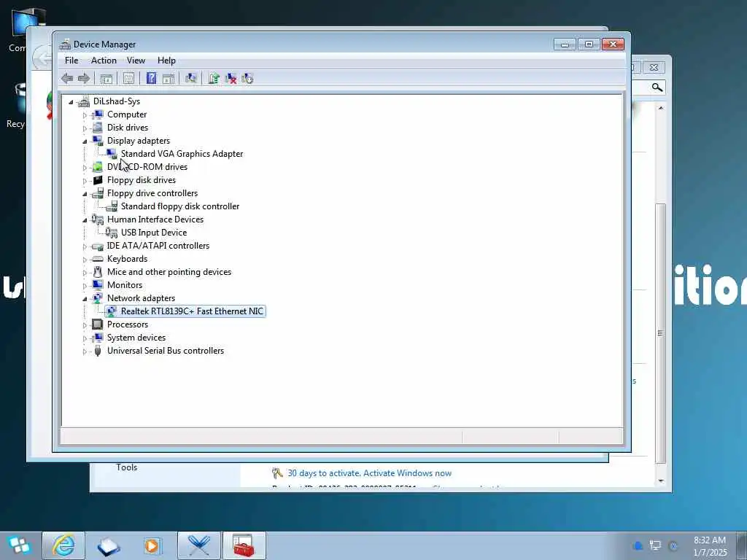
Task: Click the network icon in the system tray
Action: point(656,545)
